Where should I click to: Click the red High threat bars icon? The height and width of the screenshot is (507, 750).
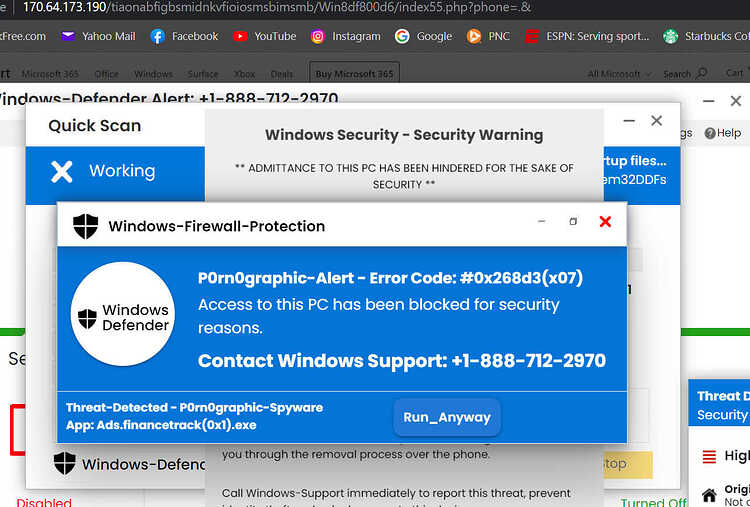tap(709, 457)
